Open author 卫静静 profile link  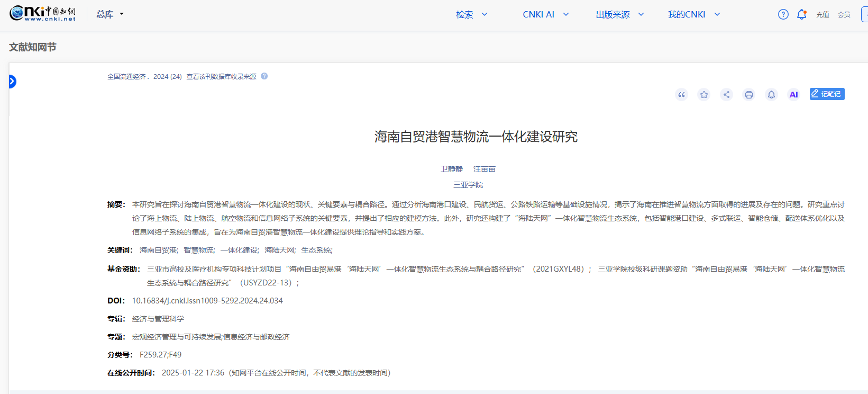pyautogui.click(x=452, y=169)
